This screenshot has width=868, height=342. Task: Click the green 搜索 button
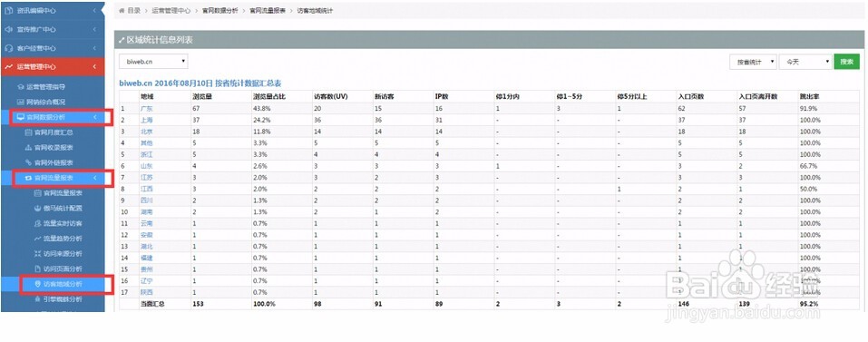tap(847, 62)
